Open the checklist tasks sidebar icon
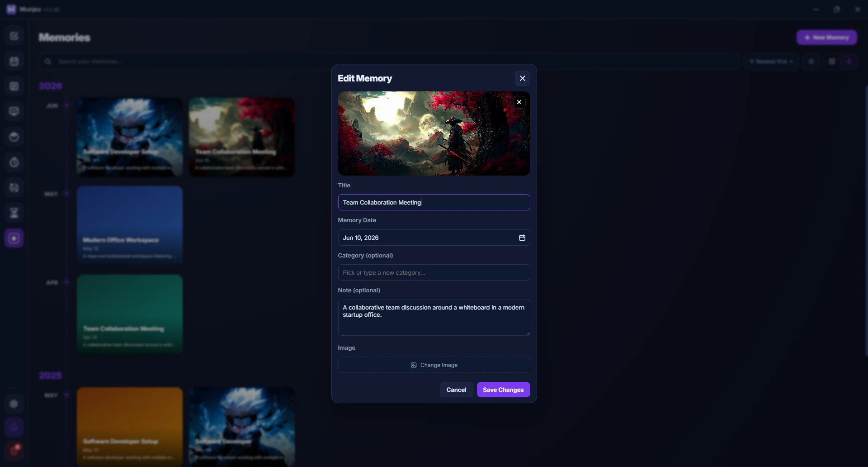 (14, 36)
